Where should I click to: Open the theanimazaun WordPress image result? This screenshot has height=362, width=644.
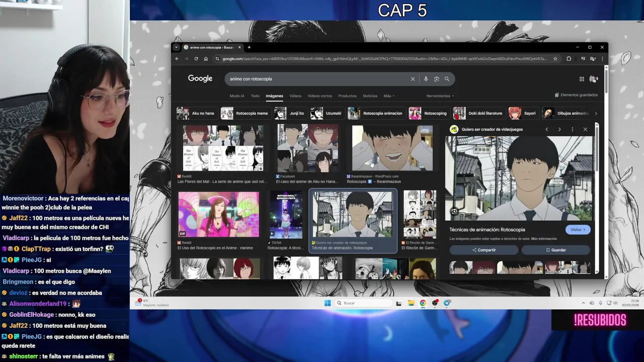click(392, 148)
